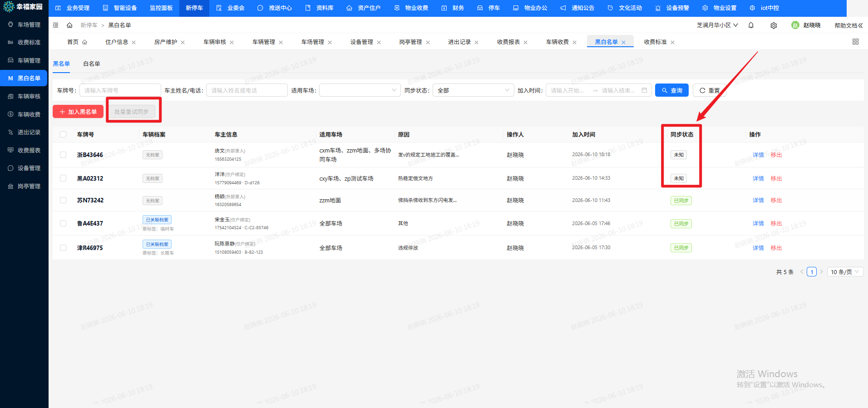Open 详情 for 浙B43646
Screen dimensions: 868x408
tap(758, 155)
